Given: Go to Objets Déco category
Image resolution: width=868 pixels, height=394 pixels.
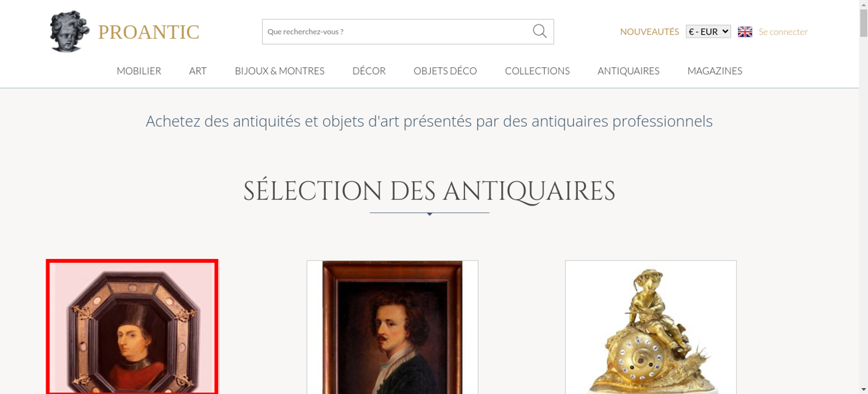Looking at the screenshot, I should point(445,71).
